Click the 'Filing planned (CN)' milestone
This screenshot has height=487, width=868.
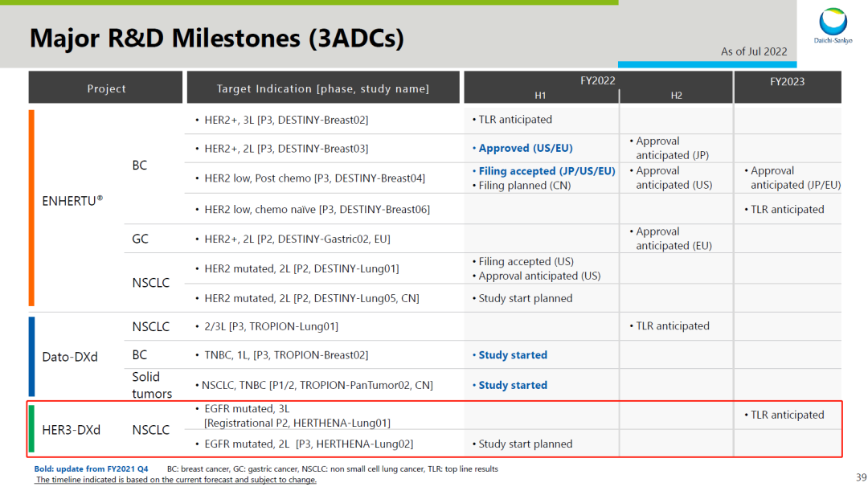click(x=524, y=186)
